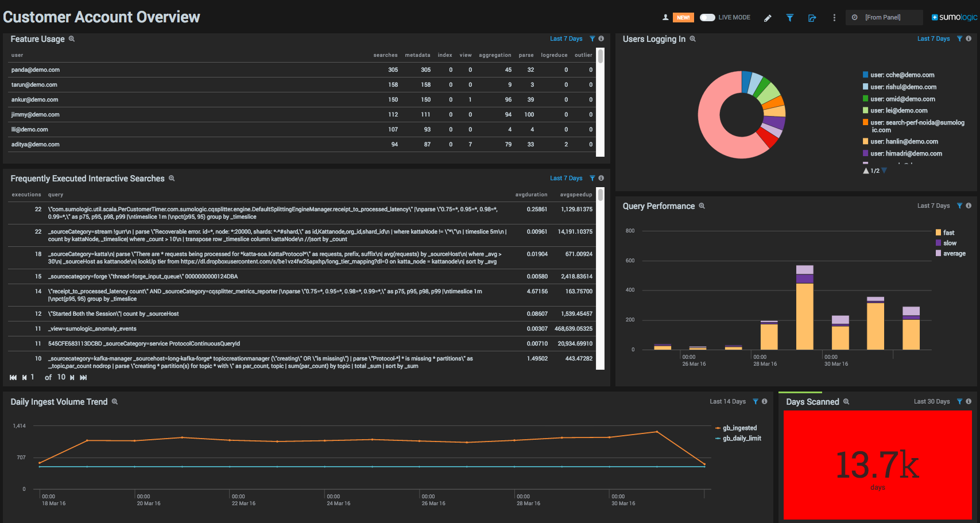The image size is (980, 523).
Task: Open the [From Panel] time range selector
Action: (x=884, y=17)
